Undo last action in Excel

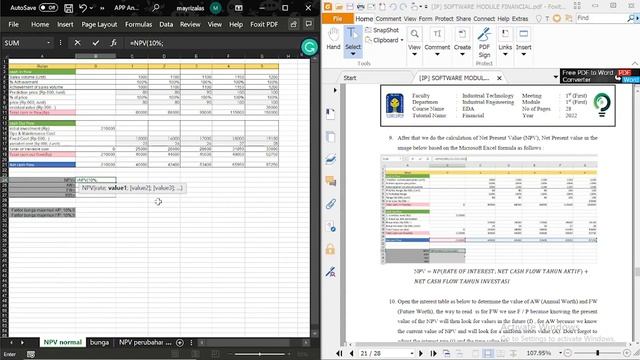click(83, 8)
